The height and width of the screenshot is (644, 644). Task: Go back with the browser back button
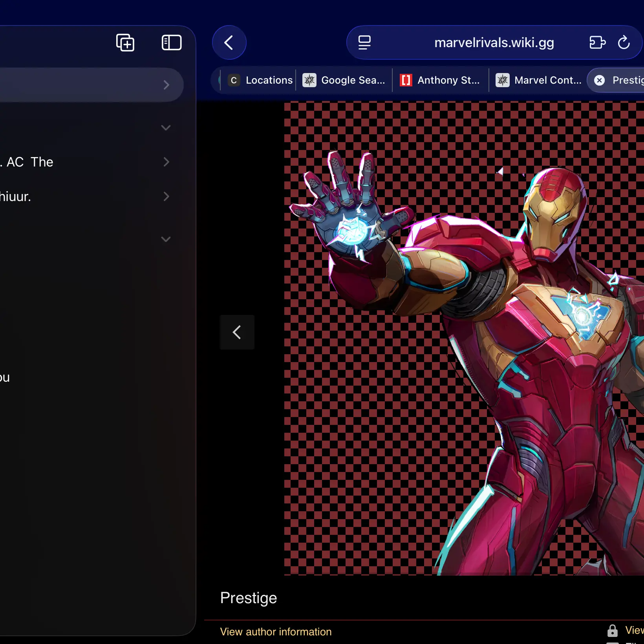229,42
